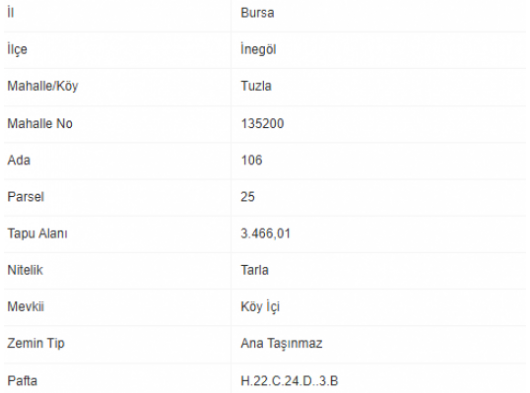Image resolution: width=530 pixels, height=393 pixels.
Task: Click the İlçe row label
Action: click(x=17, y=50)
